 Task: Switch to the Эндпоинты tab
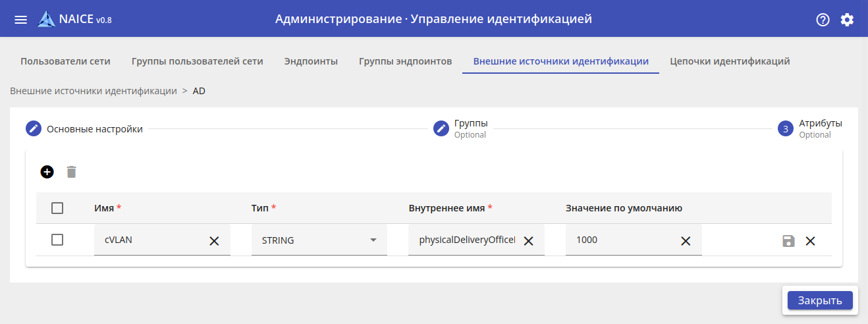pos(311,61)
